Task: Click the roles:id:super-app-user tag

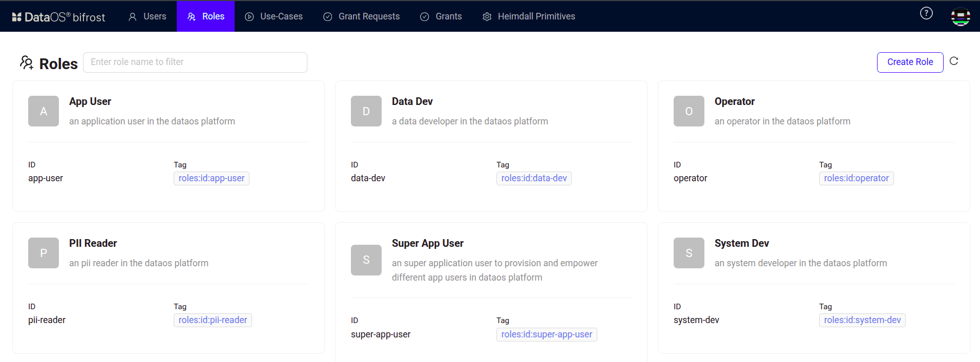Action: tap(547, 334)
